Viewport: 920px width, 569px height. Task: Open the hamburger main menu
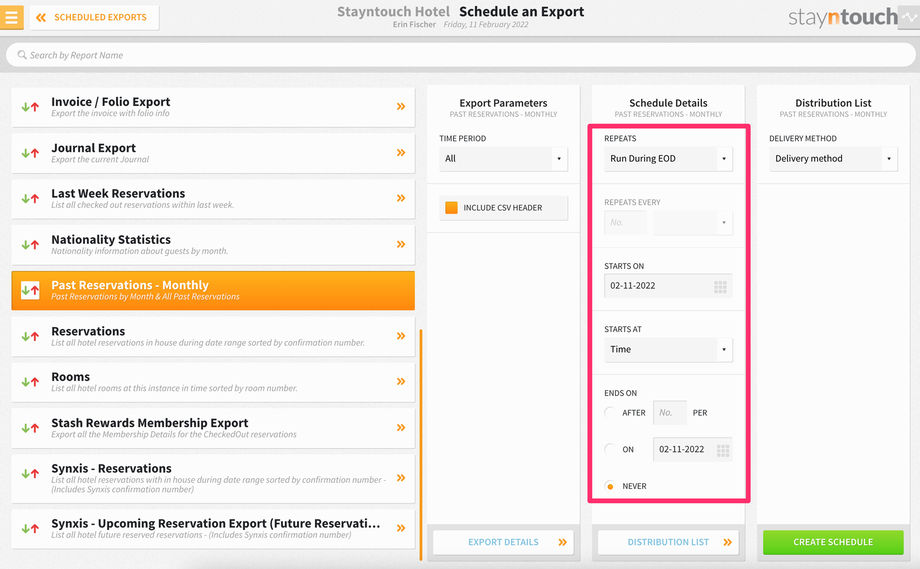11,17
